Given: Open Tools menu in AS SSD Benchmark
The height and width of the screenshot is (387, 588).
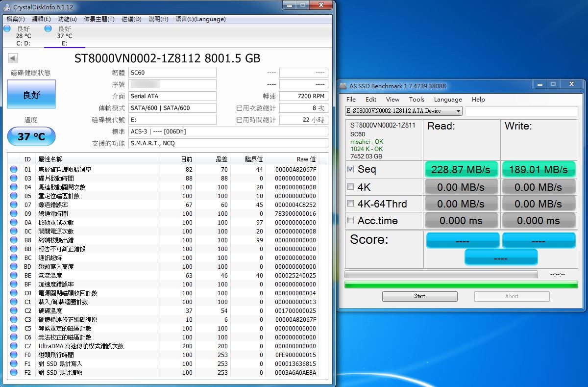Looking at the screenshot, I should click(x=416, y=99).
